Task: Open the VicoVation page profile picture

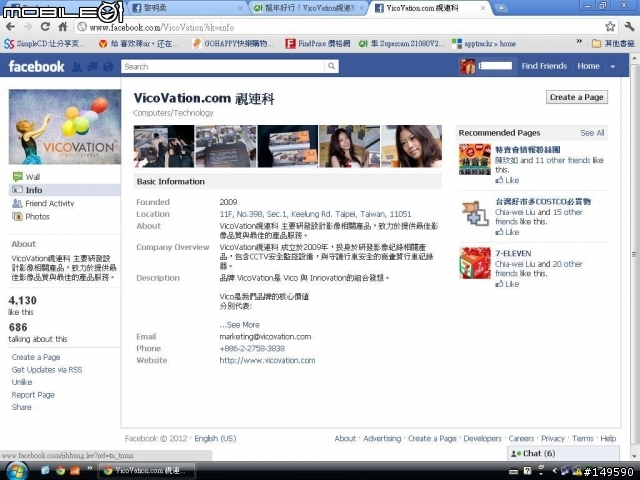Action: [65, 127]
